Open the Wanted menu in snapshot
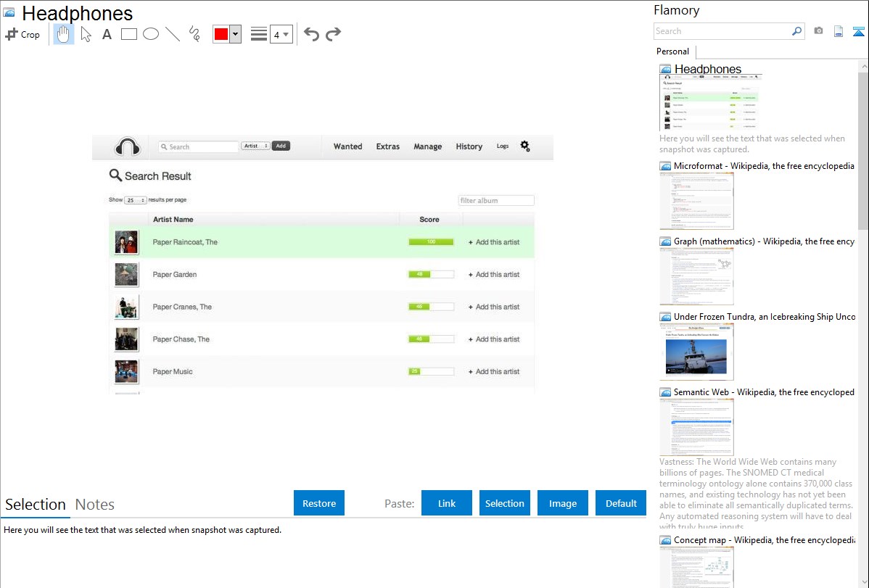This screenshot has height=588, width=869. [348, 146]
